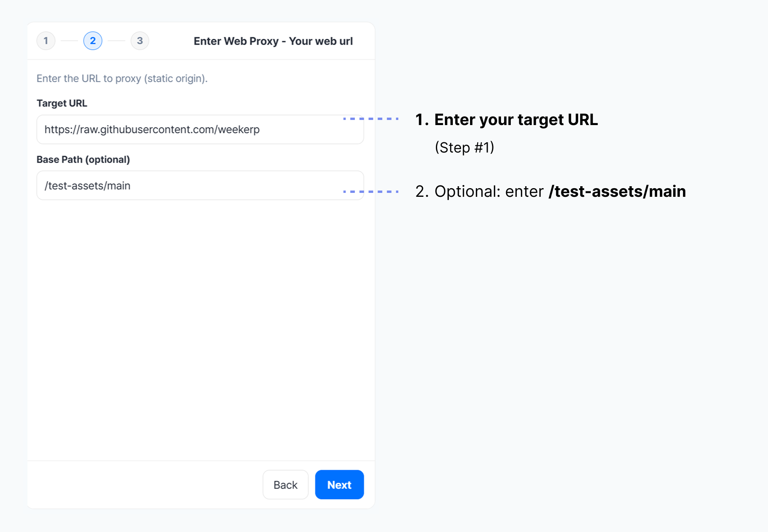Click dashed connector beside Target URL field
Image resolution: width=768 pixels, height=532 pixels.
(x=370, y=118)
